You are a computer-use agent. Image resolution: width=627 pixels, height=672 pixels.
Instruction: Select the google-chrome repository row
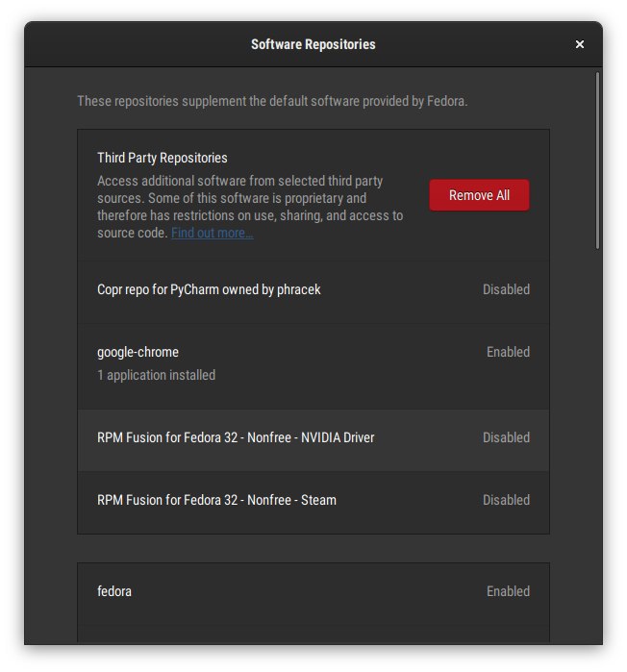click(x=313, y=366)
